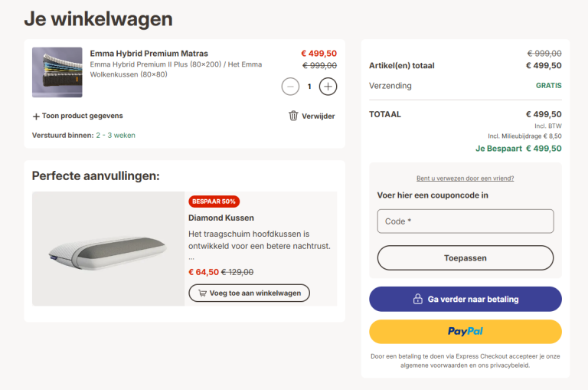Viewport: 588px width, 390px height.
Task: Increase quantity with the plus button
Action: [328, 87]
